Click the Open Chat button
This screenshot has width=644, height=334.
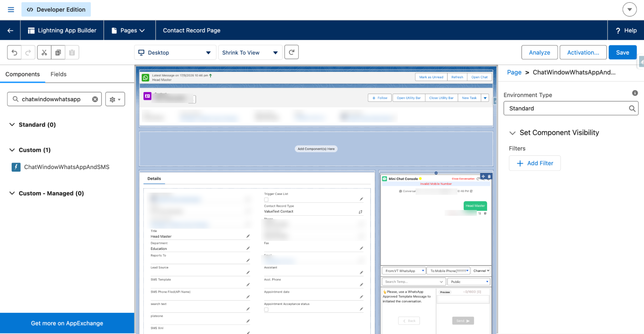(x=479, y=77)
